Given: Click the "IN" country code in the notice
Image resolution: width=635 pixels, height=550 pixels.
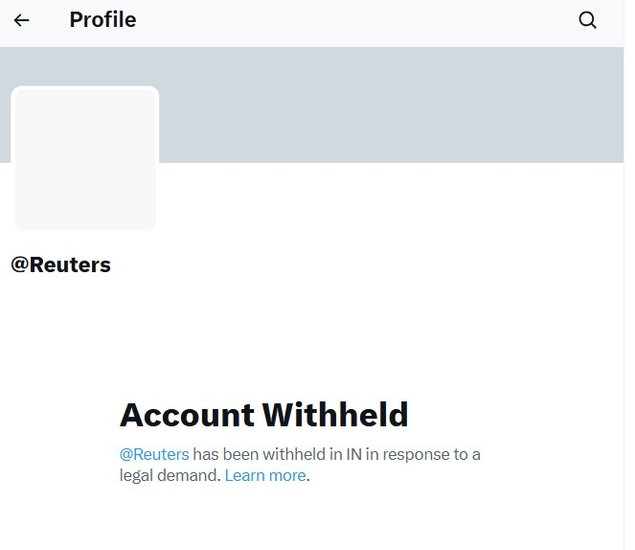Looking at the screenshot, I should (354, 454).
